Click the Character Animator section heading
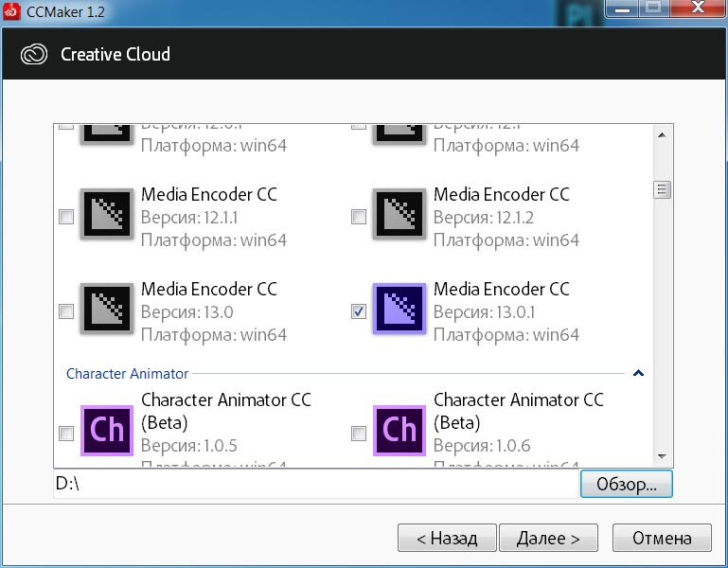Screen dimensions: 728x568 click(127, 373)
